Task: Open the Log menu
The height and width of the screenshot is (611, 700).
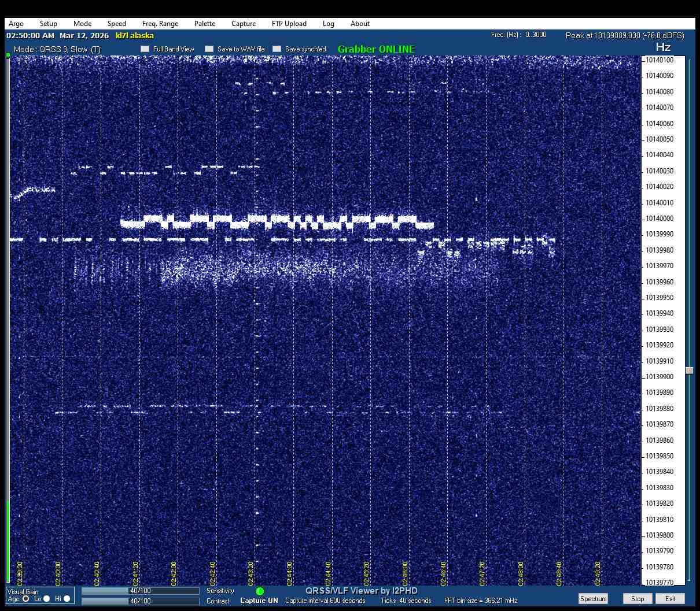Action: 329,24
